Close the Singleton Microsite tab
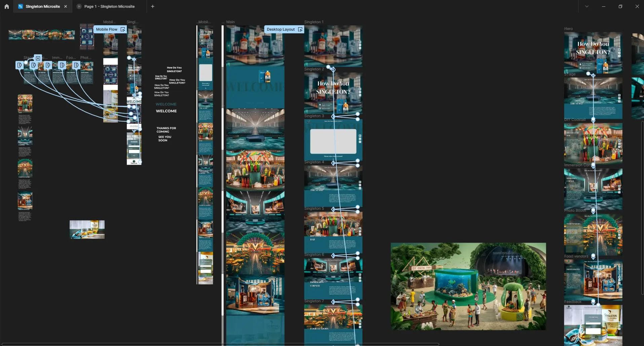 pos(66,6)
